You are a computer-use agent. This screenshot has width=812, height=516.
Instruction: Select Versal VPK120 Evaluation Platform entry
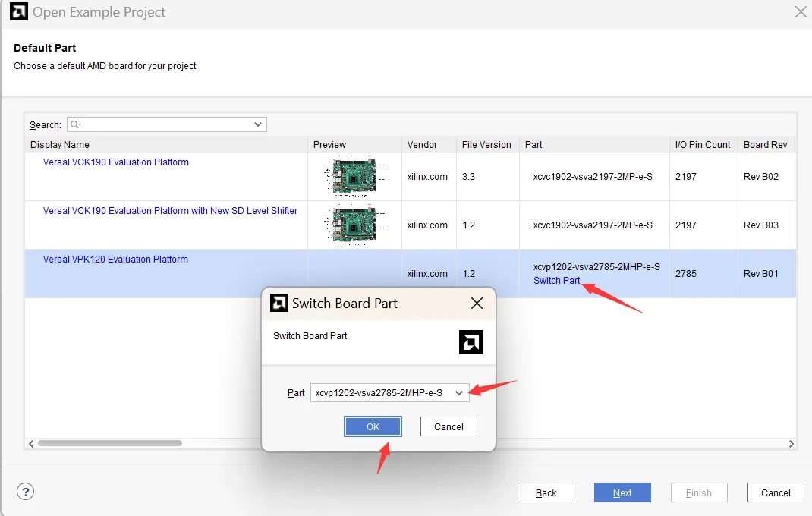pos(115,260)
